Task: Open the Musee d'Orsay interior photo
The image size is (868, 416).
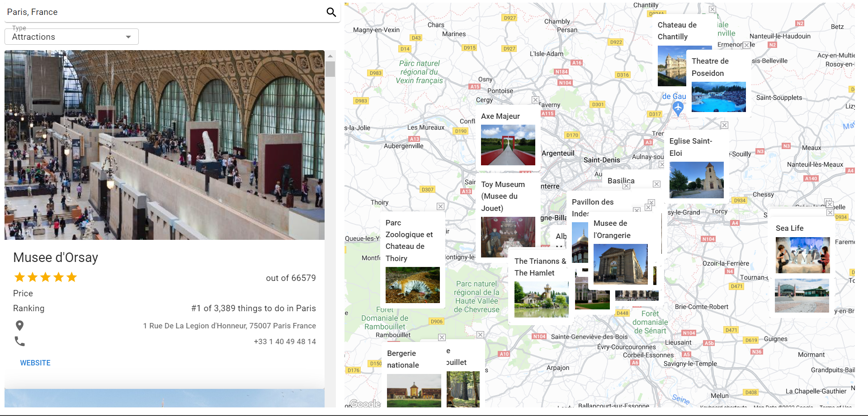Action: click(165, 145)
